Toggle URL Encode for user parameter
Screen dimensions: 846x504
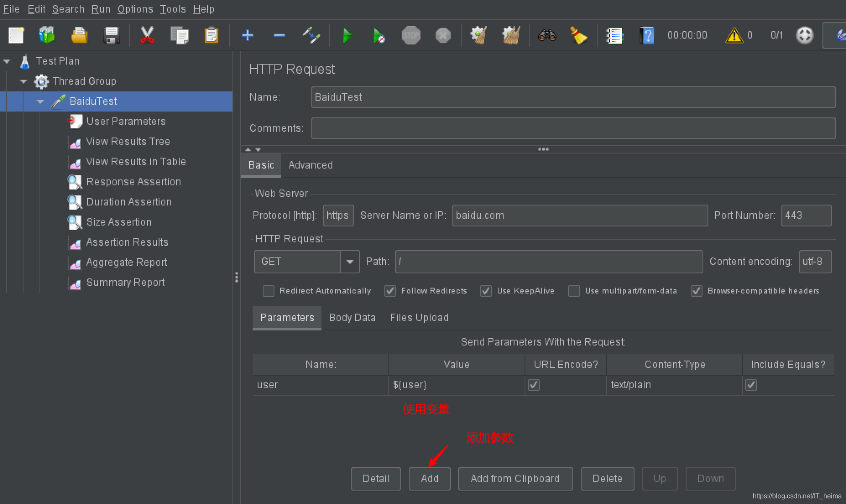click(534, 385)
